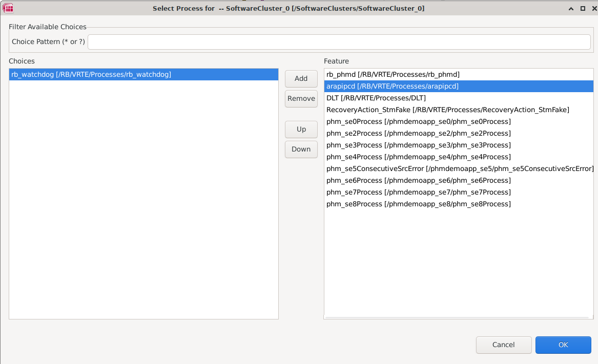Select rb_phmd in Feature list
The image size is (598, 364).
click(393, 75)
